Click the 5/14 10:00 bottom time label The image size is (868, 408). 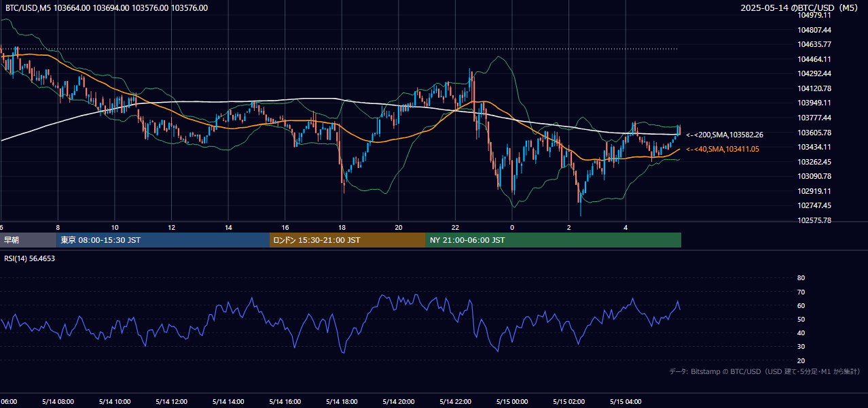click(113, 402)
